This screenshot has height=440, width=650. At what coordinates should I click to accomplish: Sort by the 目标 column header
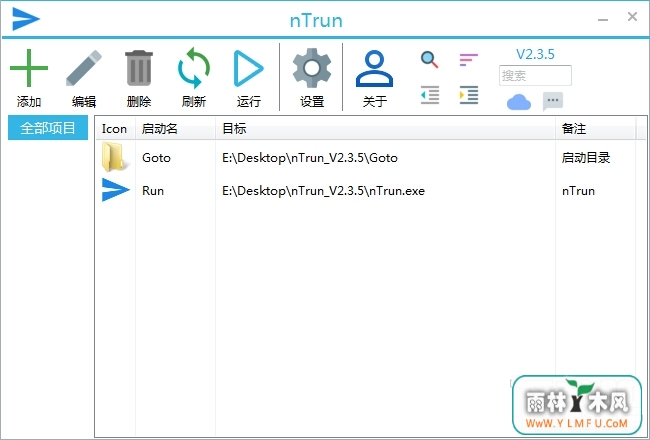pos(386,129)
